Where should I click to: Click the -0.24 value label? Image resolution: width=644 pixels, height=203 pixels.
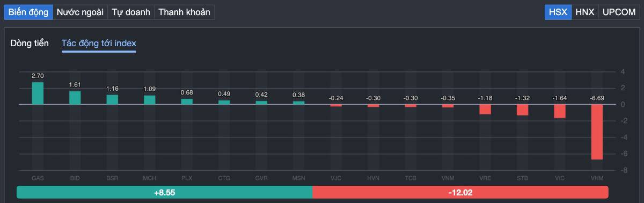(336, 98)
